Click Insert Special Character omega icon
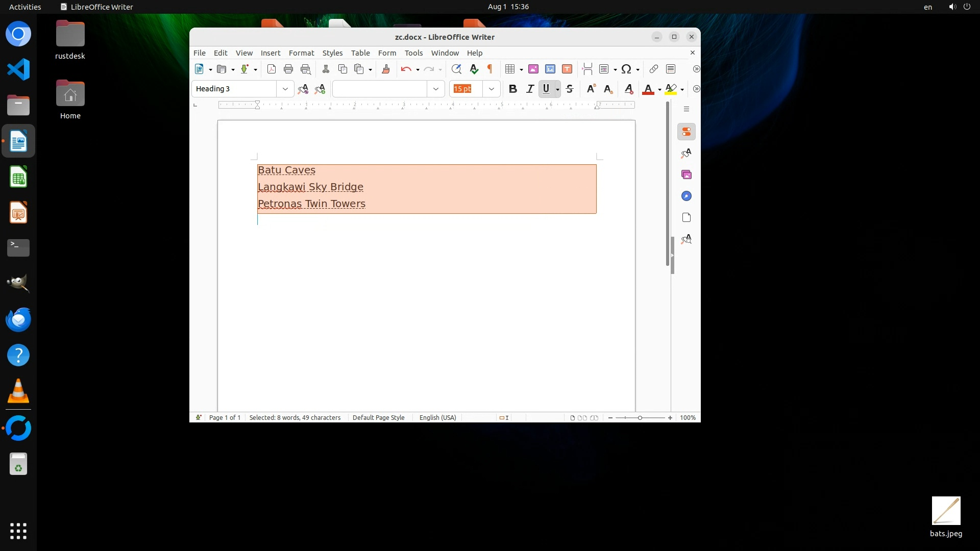This screenshot has width=980, height=551. pos(626,69)
